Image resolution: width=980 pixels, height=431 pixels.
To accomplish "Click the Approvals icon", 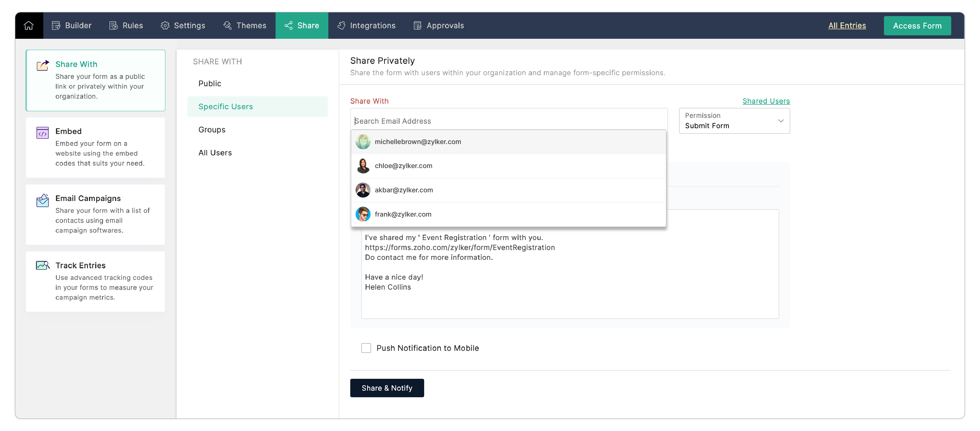I will click(417, 26).
